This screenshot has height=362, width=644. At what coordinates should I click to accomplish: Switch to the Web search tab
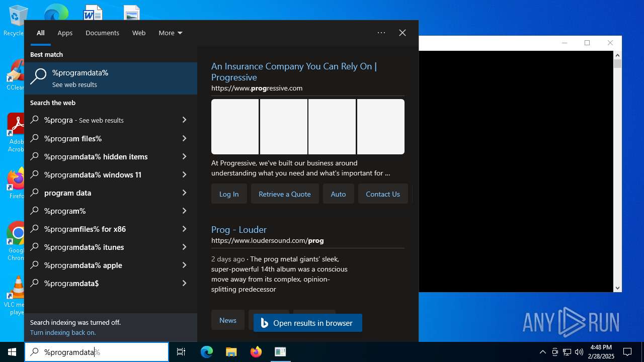139,33
